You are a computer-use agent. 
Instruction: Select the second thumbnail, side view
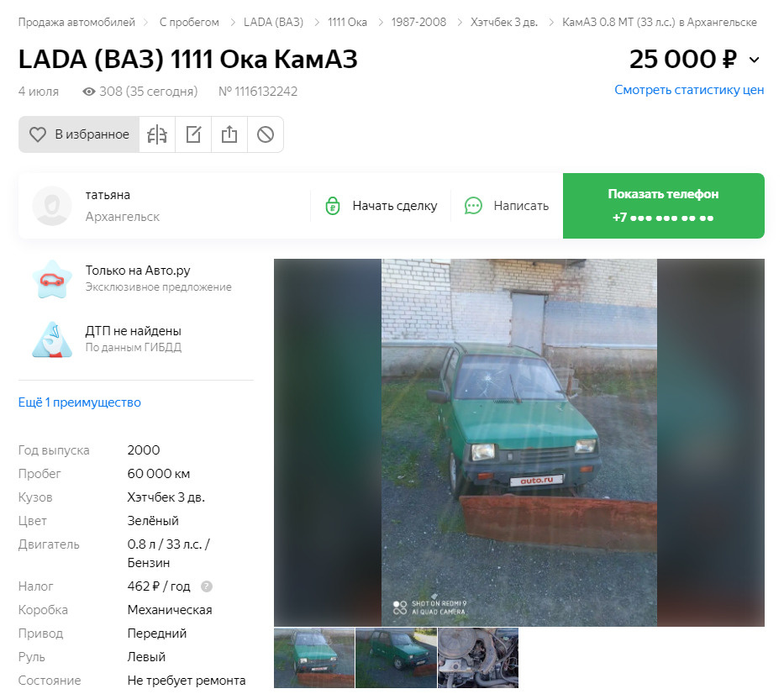396,658
